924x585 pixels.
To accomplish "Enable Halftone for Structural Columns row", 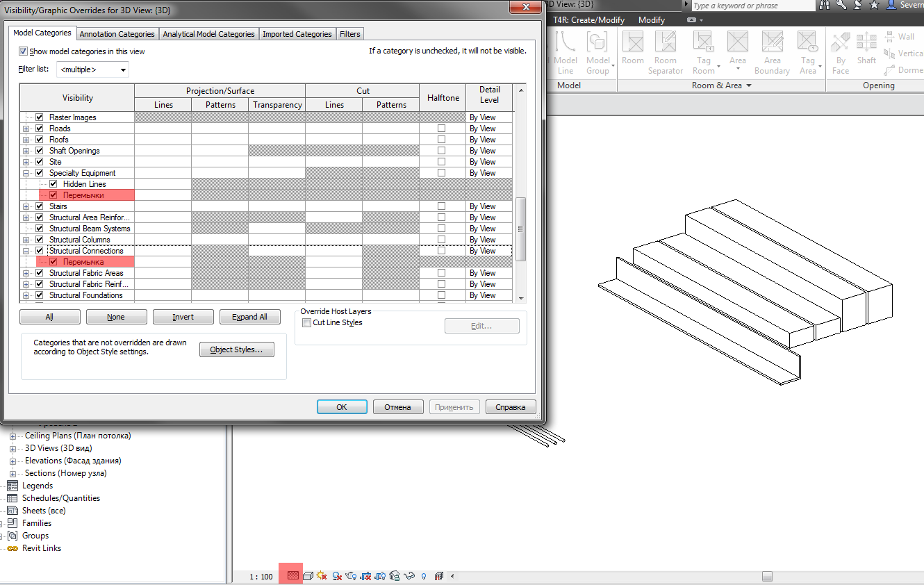I will [442, 240].
